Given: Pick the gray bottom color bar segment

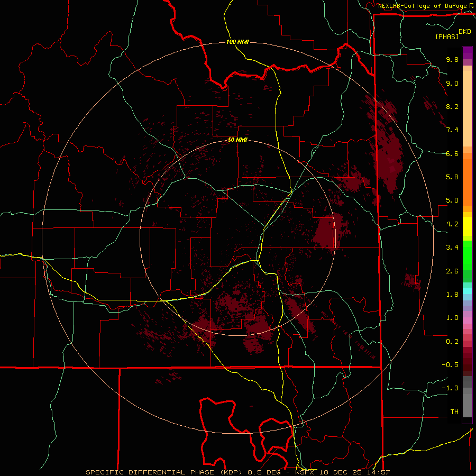Looking at the screenshot, I should click(x=467, y=405).
